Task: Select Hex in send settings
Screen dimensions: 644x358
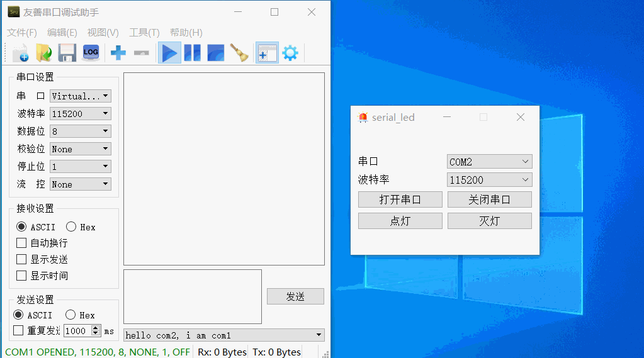Action: (x=80, y=315)
